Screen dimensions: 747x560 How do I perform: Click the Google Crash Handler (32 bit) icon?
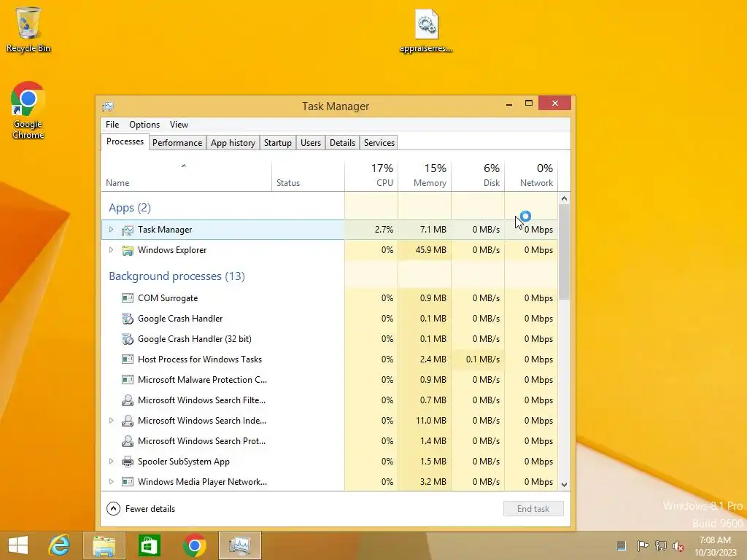coord(127,339)
